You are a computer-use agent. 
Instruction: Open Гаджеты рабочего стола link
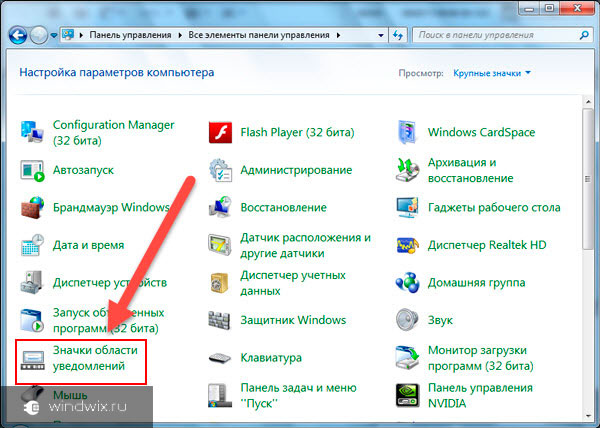pyautogui.click(x=494, y=207)
